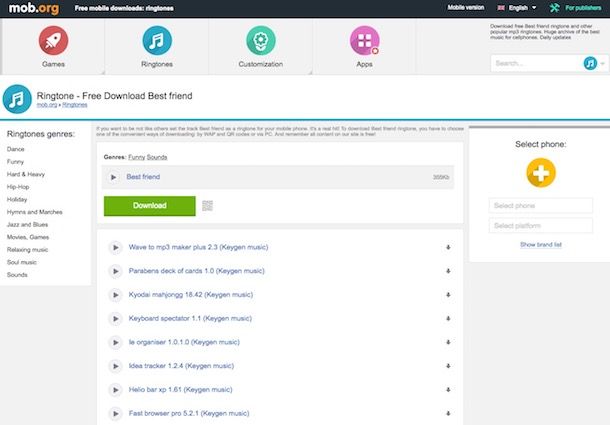Select the Jazz and Blues genre
Image resolution: width=610 pixels, height=425 pixels.
click(x=27, y=225)
